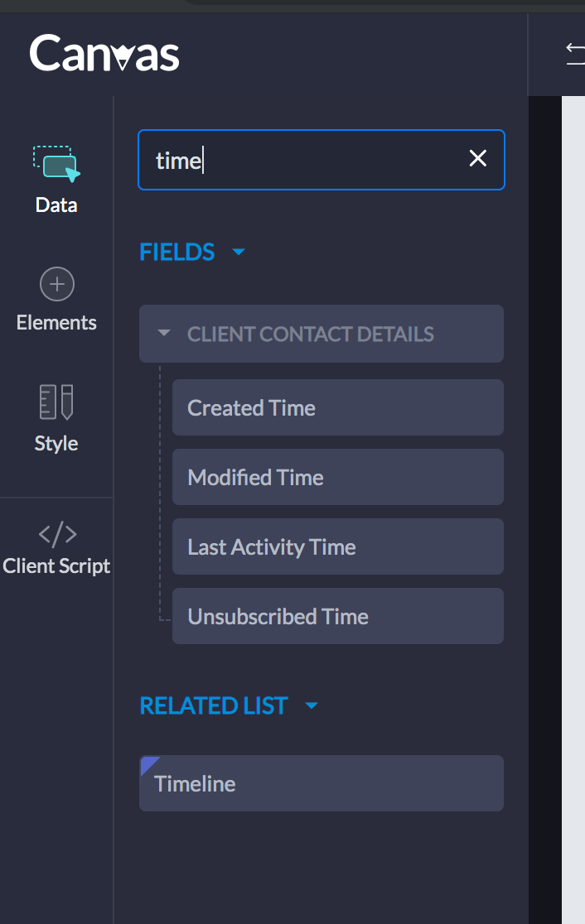Image resolution: width=585 pixels, height=924 pixels.
Task: Click the CLIENT CONTACT DETAILS group label
Action: pyautogui.click(x=311, y=334)
